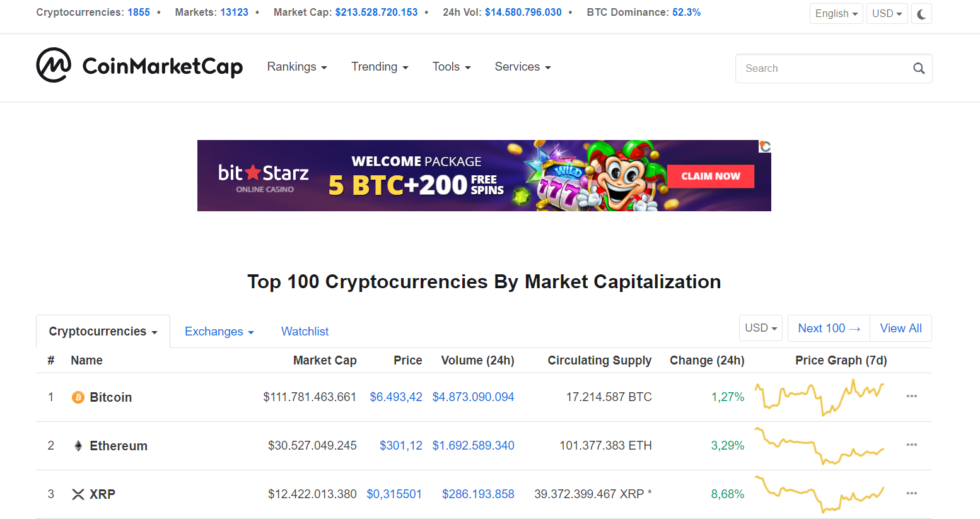980x519 pixels.
Task: Open the Trending menu
Action: coord(380,67)
